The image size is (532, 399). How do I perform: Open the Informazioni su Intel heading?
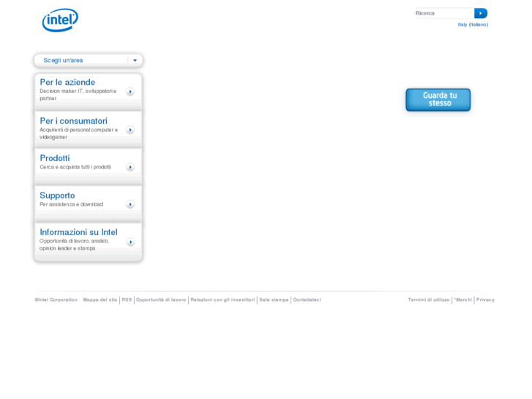pos(78,232)
